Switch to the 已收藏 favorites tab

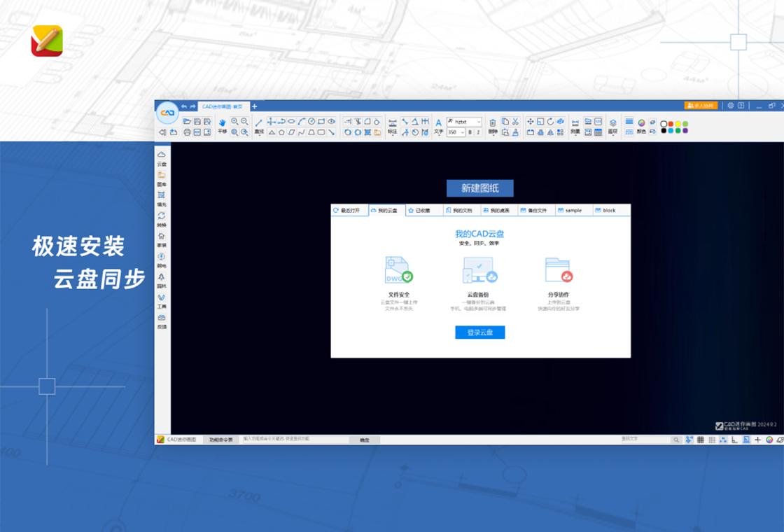click(424, 211)
